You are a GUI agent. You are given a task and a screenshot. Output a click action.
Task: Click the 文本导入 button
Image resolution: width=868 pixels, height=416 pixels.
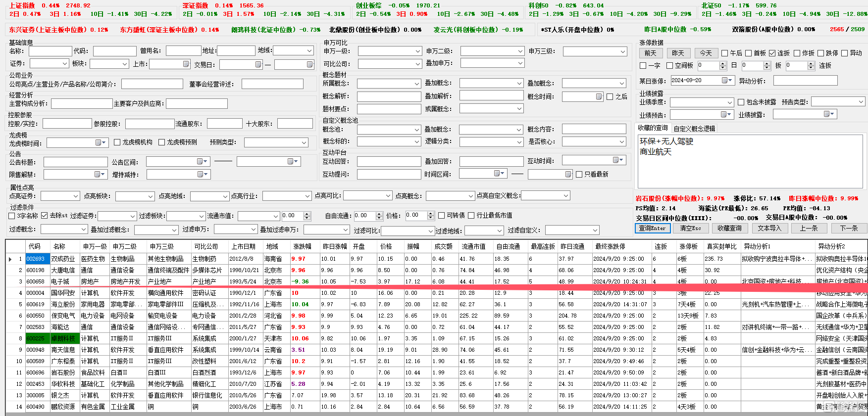tap(769, 228)
